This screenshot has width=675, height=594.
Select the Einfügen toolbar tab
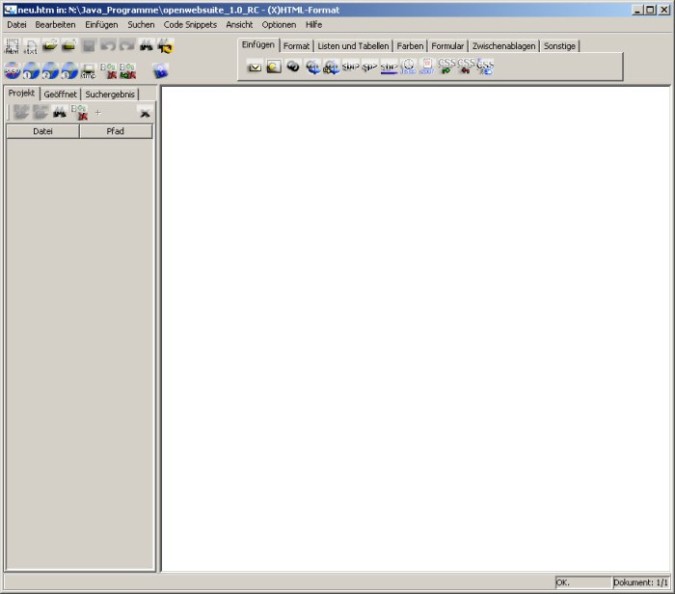coord(258,45)
